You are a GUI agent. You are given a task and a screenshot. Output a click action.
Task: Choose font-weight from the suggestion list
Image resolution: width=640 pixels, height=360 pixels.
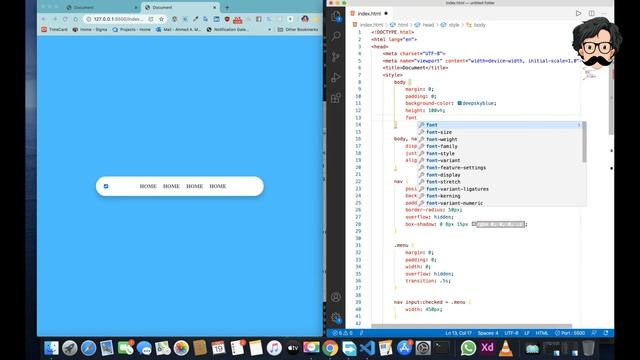click(442, 139)
